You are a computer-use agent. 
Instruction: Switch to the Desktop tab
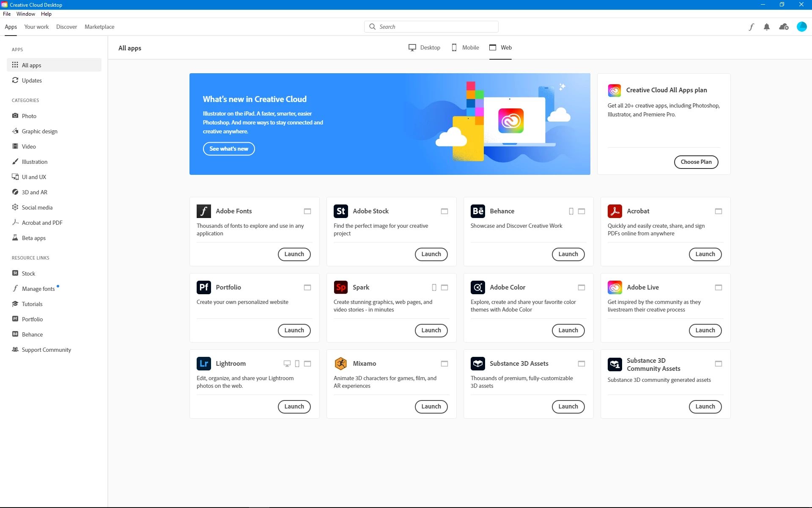(x=425, y=47)
